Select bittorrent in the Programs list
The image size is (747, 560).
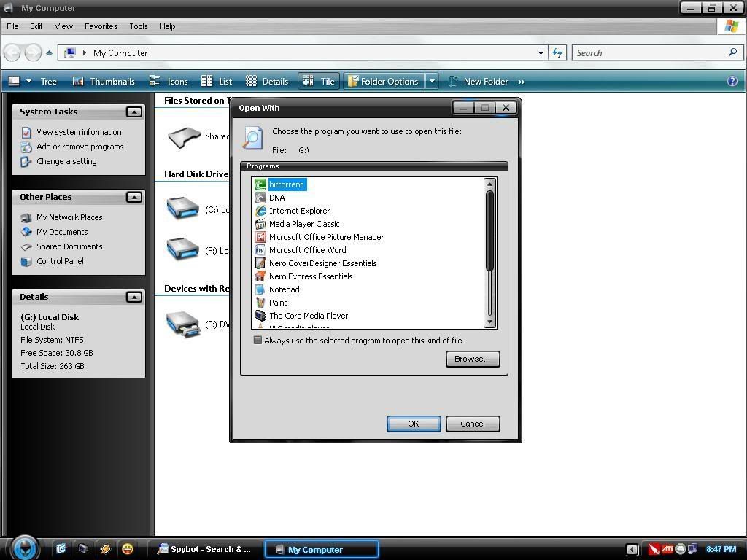click(286, 184)
